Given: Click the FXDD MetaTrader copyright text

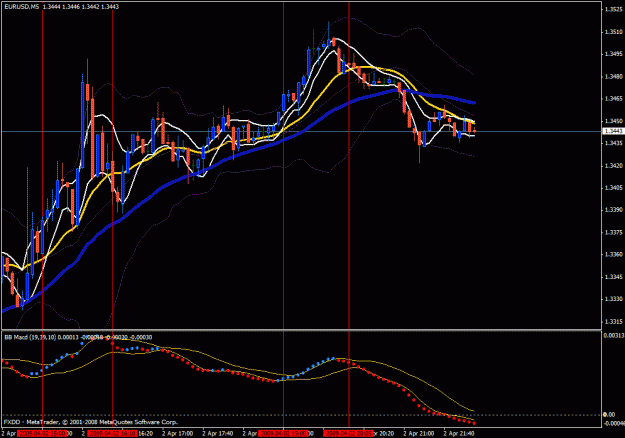Looking at the screenshot, I should [91, 422].
